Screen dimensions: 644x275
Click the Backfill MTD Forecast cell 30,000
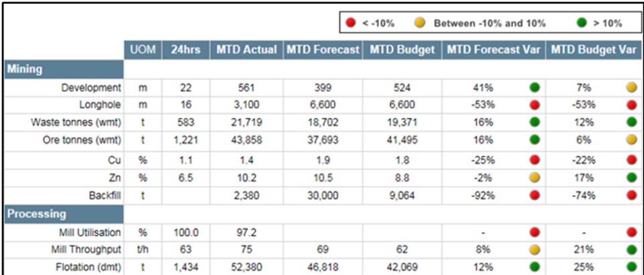tap(323, 195)
